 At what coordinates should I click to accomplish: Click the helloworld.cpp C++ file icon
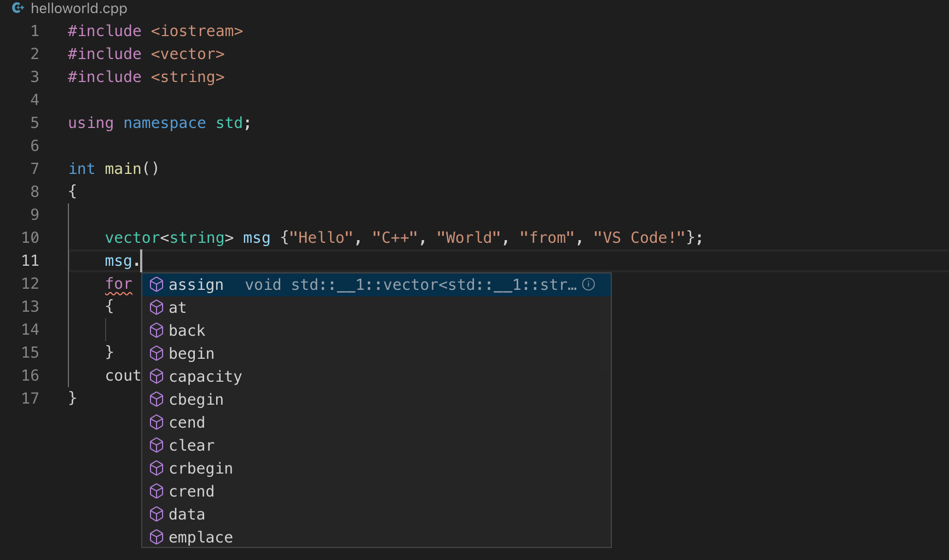tap(18, 8)
